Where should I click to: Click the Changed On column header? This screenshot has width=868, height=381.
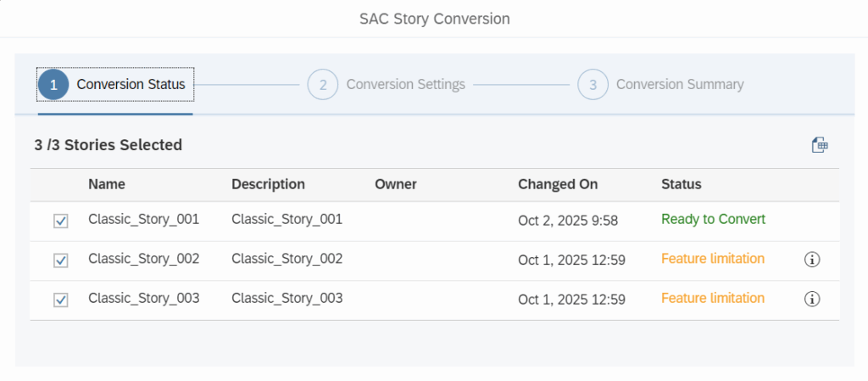pyautogui.click(x=558, y=184)
